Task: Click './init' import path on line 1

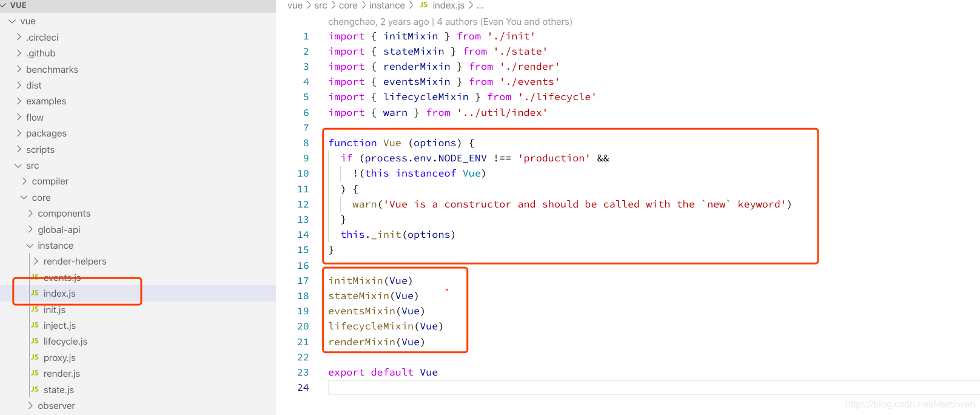Action: coord(511,36)
